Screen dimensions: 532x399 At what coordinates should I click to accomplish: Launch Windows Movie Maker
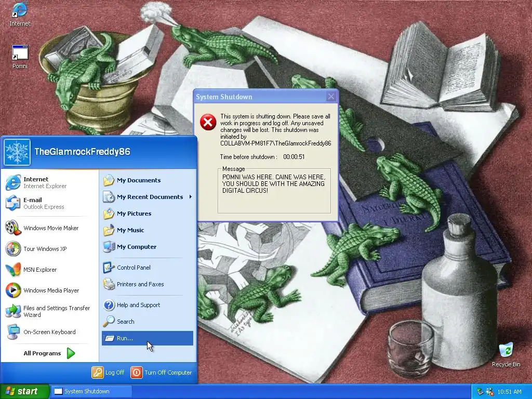pyautogui.click(x=49, y=228)
